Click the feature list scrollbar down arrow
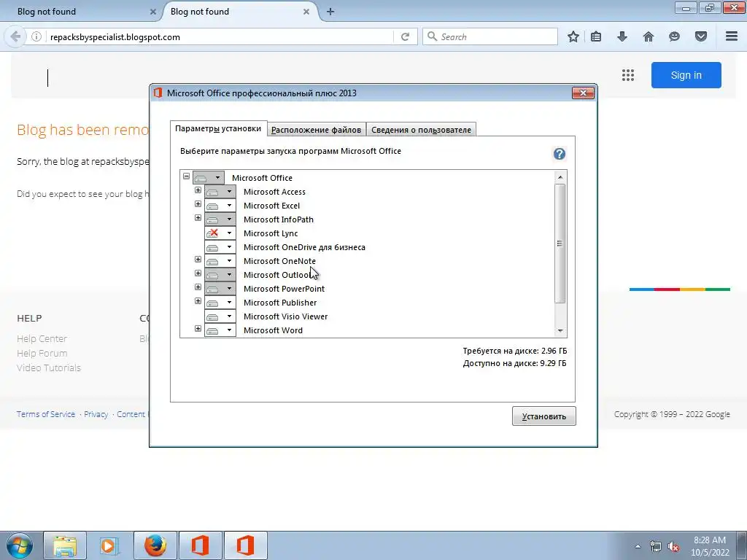 560,330
